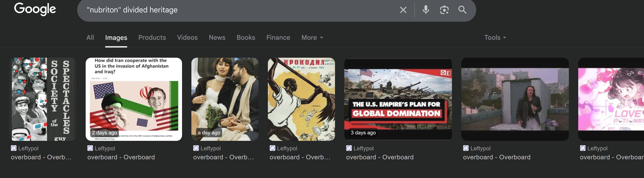644x178 pixels.
Task: Open the Tools filter dropdown
Action: pos(495,38)
